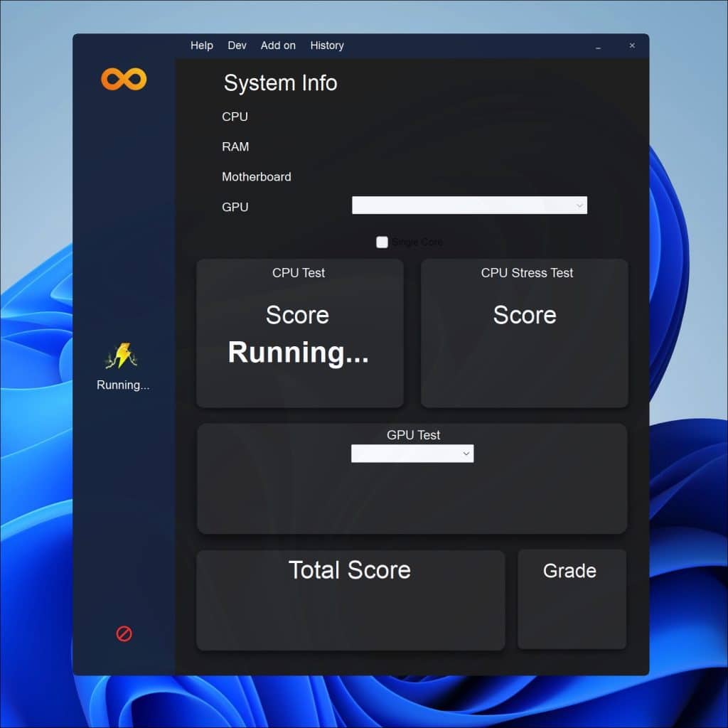Open the Help menu
Image resolution: width=728 pixels, height=728 pixels.
point(201,45)
